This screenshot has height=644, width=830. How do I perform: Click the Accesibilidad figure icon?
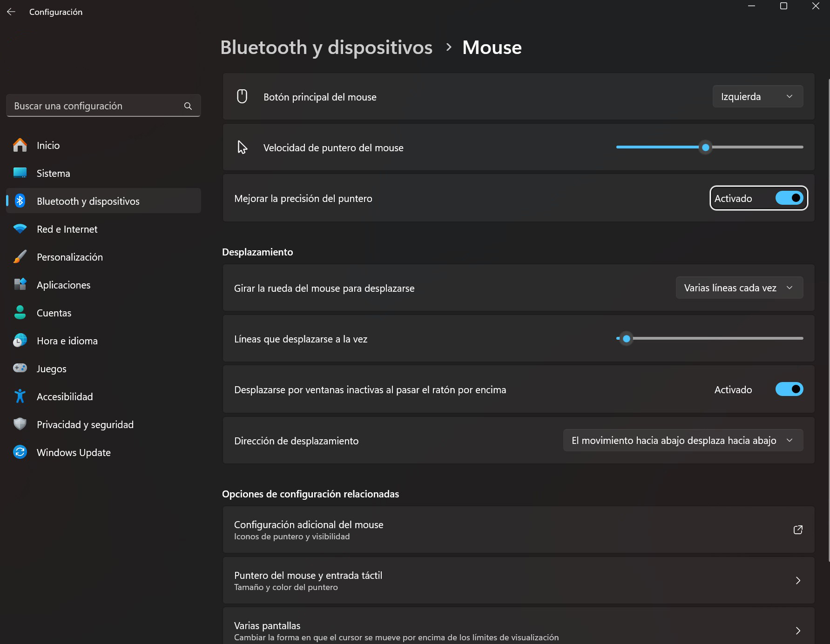tap(20, 396)
